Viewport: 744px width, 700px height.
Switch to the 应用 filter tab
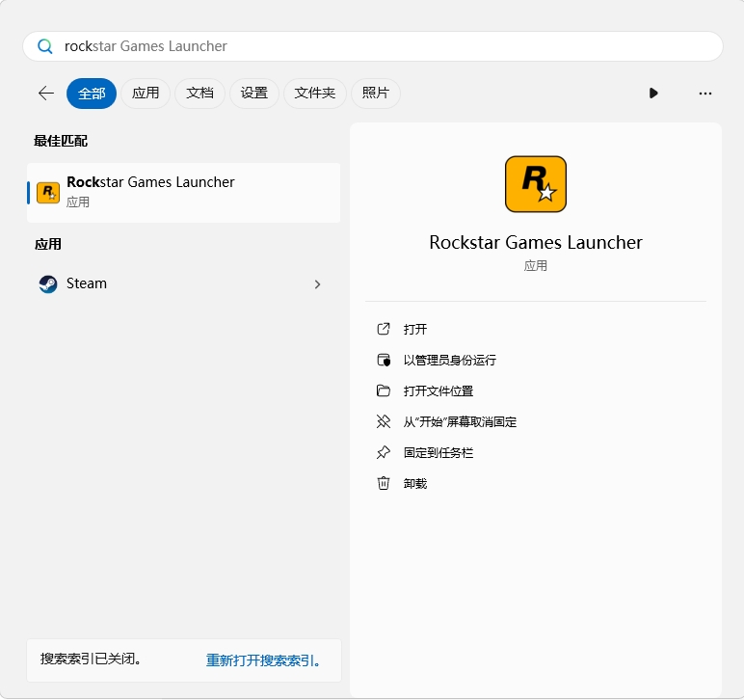pyautogui.click(x=146, y=94)
